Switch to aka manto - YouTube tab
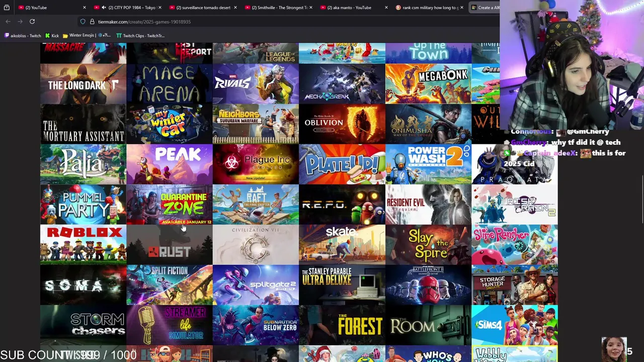Viewport: 644px width, 362px height. (353, 8)
